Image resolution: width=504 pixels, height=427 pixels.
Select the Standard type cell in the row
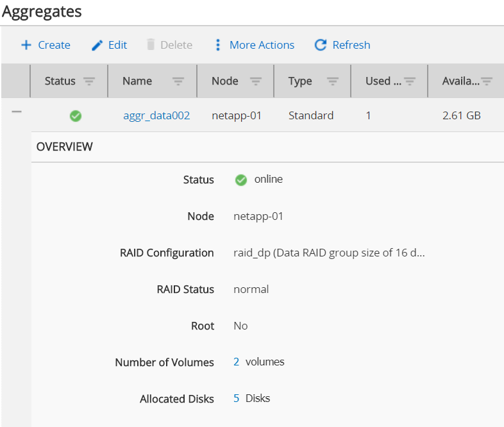coord(311,116)
